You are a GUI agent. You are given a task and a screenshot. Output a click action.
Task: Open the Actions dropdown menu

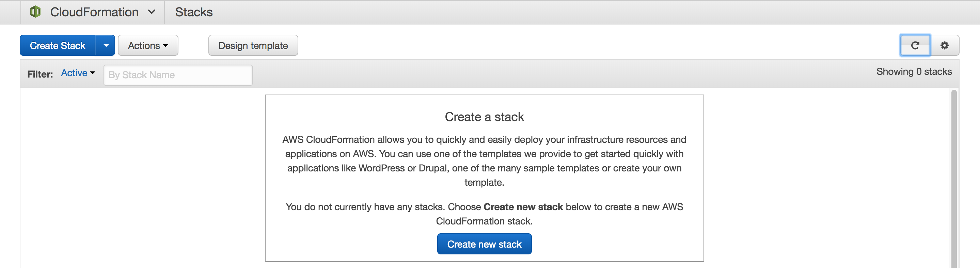(x=147, y=46)
